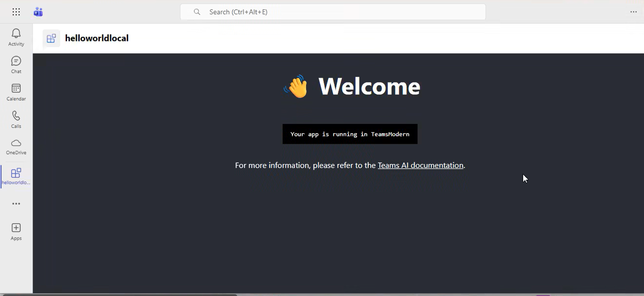Image resolution: width=644 pixels, height=296 pixels.
Task: Click the helloworldlocal app header icon
Action: click(51, 38)
